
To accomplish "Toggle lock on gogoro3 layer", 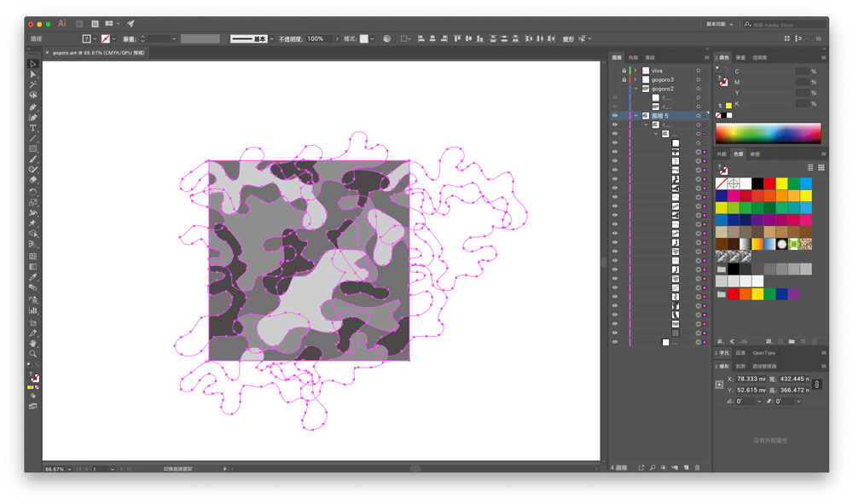I will (x=624, y=79).
